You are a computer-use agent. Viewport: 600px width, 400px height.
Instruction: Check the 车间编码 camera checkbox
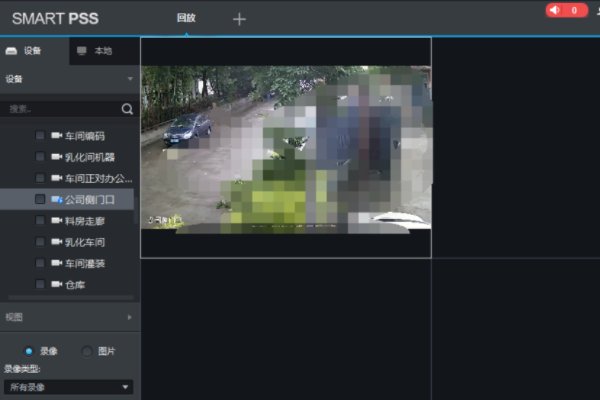tap(40, 135)
